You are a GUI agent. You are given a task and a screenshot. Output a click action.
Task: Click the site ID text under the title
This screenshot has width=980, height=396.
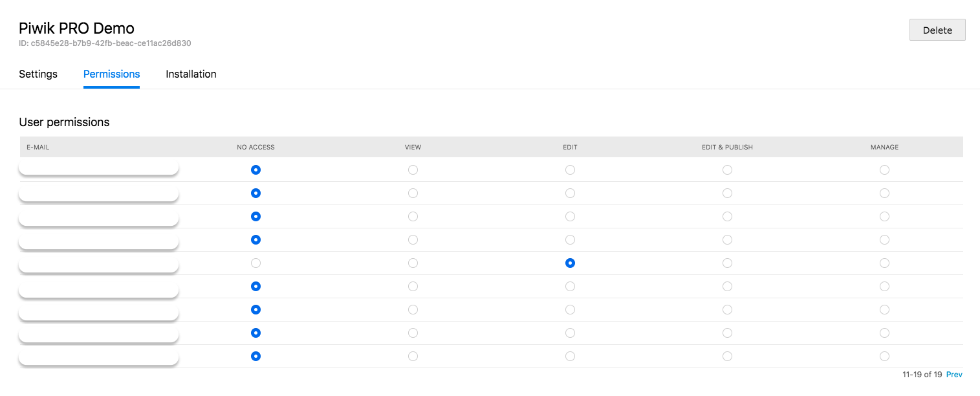[105, 43]
